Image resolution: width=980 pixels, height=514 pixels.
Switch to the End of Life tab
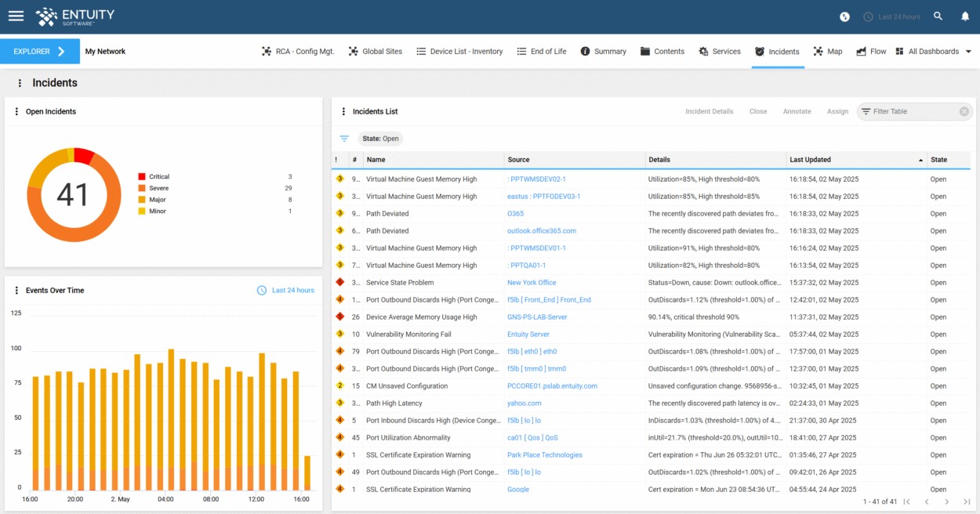coord(542,52)
